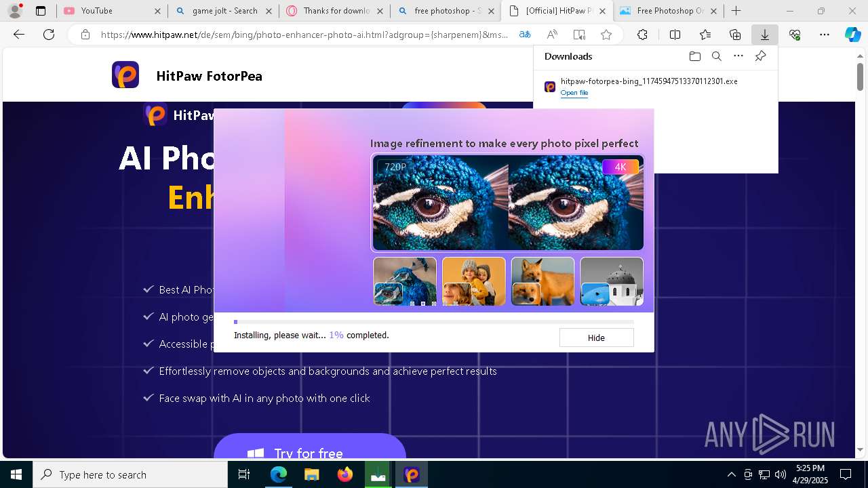Go back to previous page
This screenshot has height=488, width=868.
(19, 35)
